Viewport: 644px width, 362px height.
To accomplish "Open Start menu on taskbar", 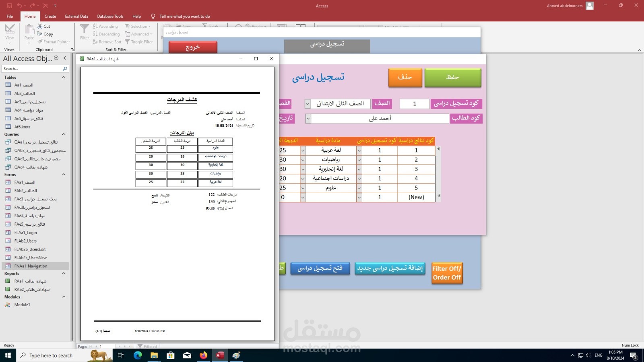I will 8,355.
